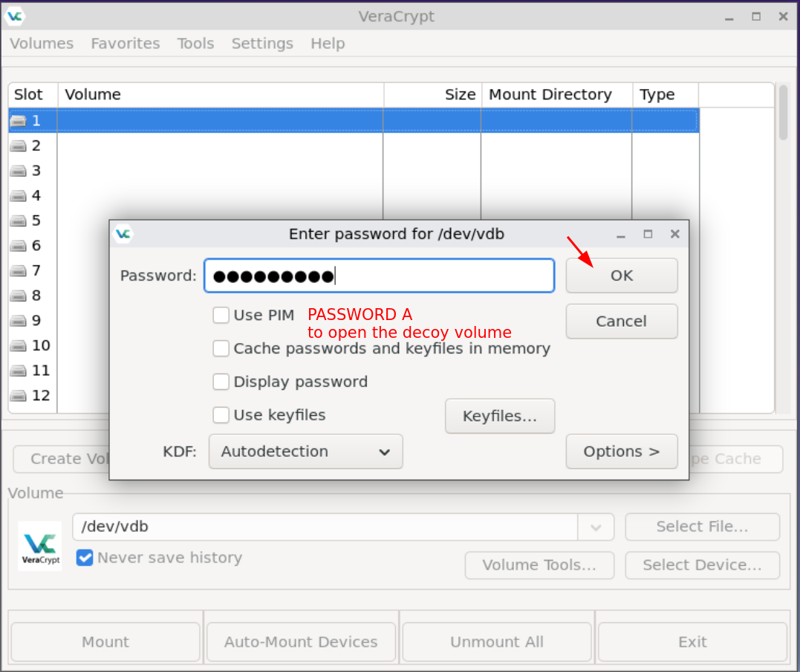This screenshot has width=800, height=672.
Task: Click the Volume column header
Action: click(221, 95)
